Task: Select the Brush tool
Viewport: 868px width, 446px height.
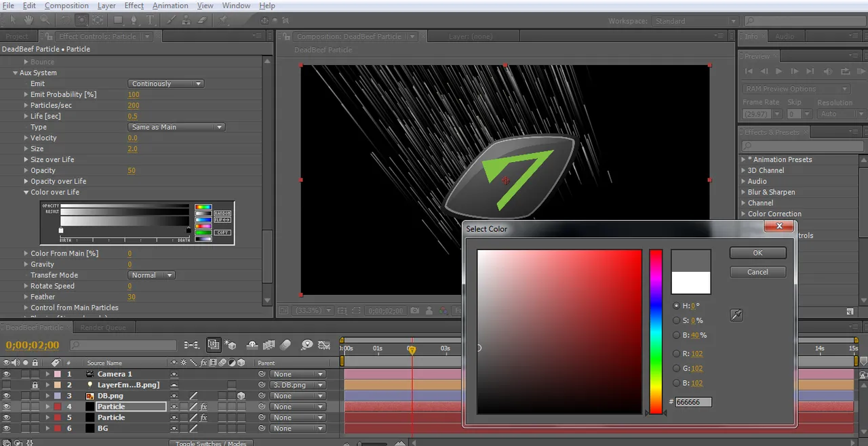Action: pos(171,20)
